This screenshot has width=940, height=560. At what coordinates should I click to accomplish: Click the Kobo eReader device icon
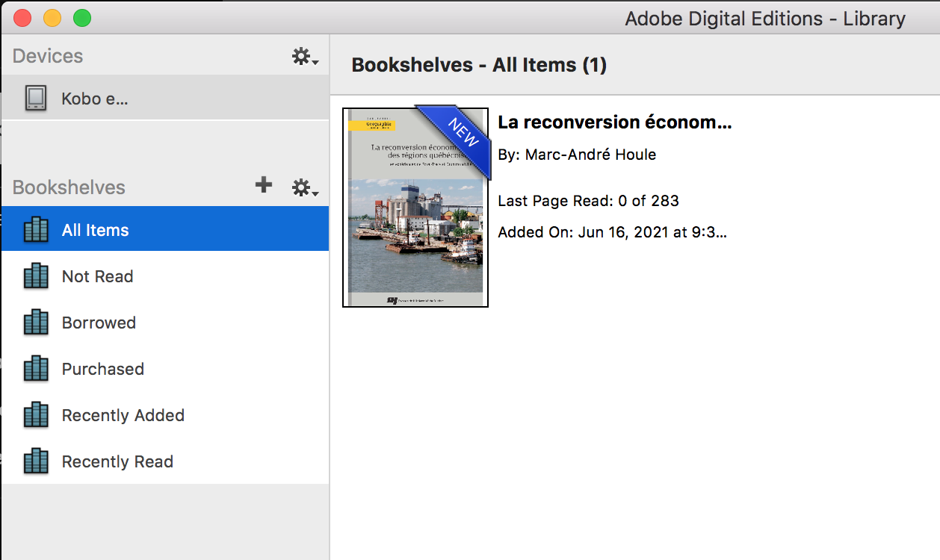36,99
